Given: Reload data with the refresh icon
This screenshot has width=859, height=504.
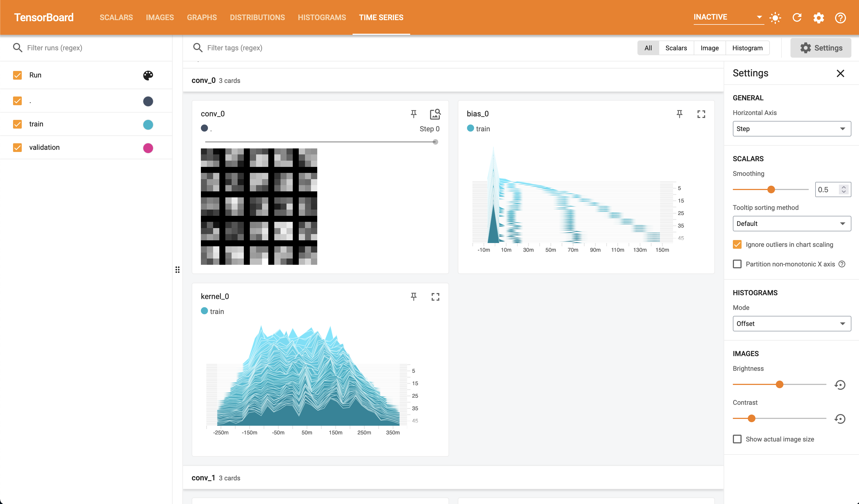Looking at the screenshot, I should click(797, 17).
